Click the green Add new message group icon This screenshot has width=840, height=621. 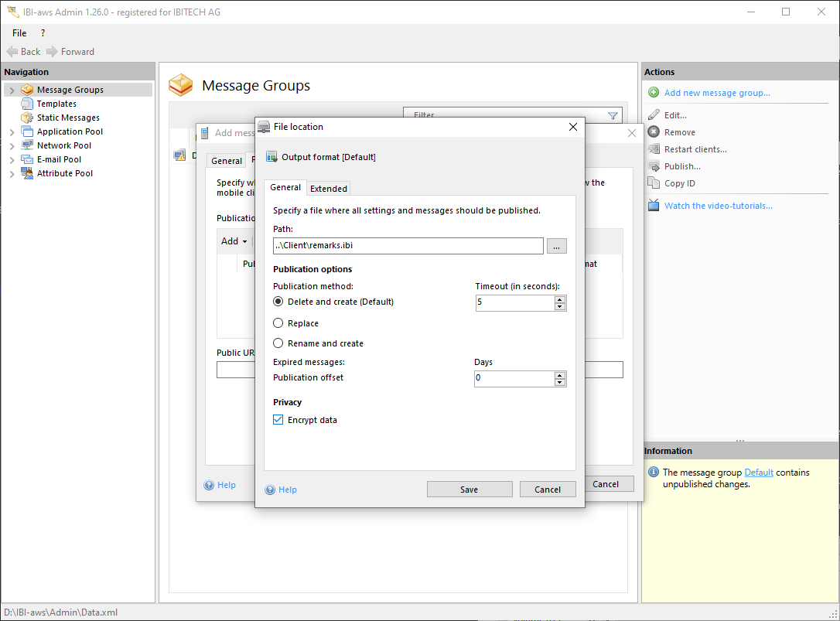click(x=654, y=93)
